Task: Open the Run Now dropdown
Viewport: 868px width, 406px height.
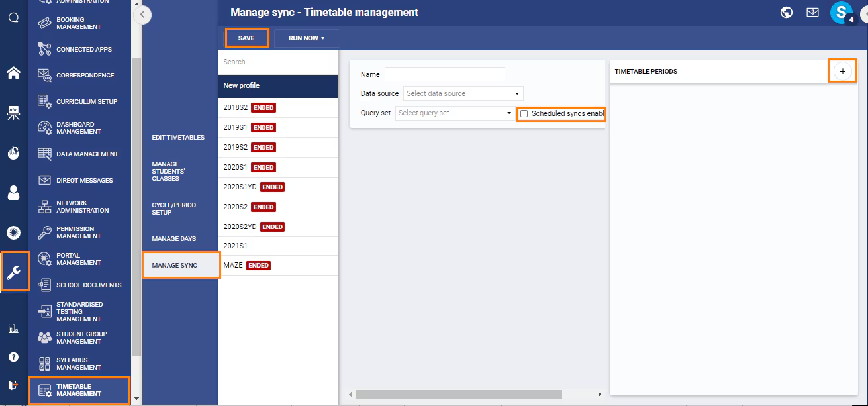Action: click(x=307, y=38)
